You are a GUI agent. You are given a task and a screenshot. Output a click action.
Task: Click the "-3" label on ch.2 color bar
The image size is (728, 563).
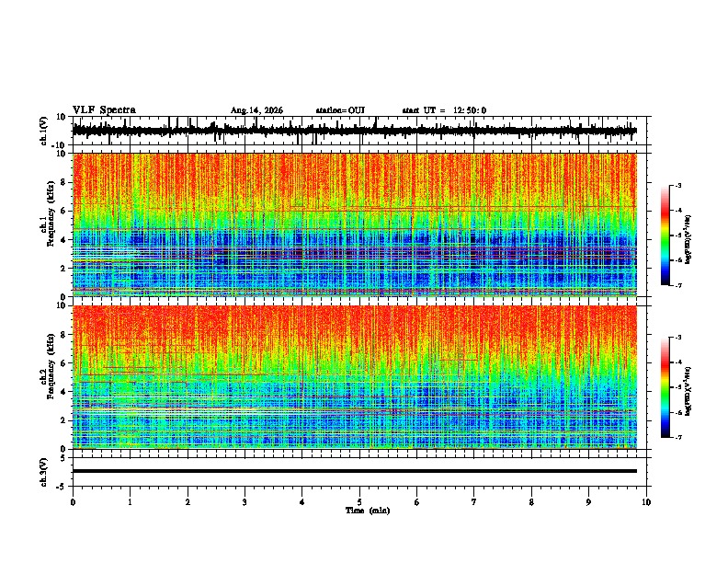(677, 338)
